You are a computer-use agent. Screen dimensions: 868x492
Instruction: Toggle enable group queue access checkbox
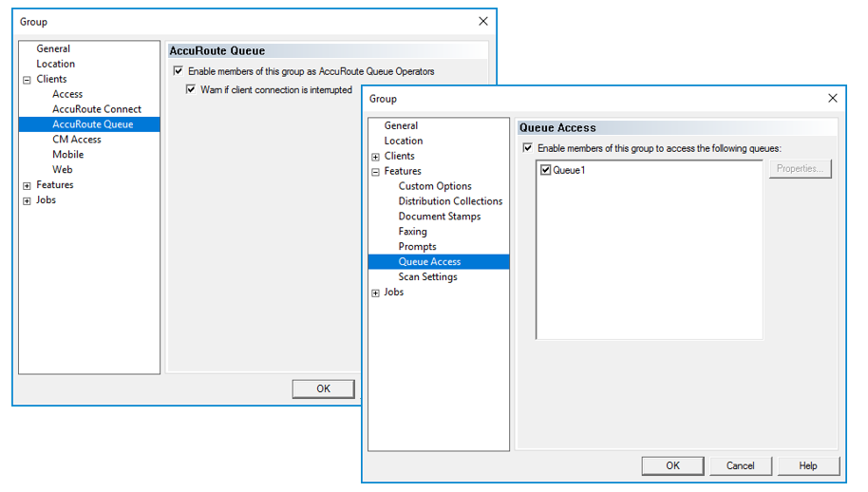tap(528, 148)
